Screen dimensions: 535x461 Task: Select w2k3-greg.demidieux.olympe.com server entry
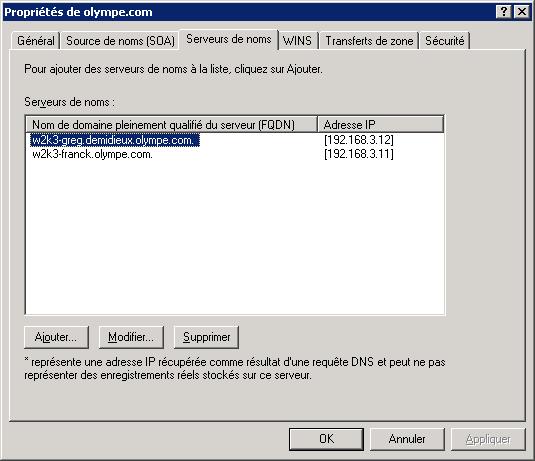pos(115,140)
